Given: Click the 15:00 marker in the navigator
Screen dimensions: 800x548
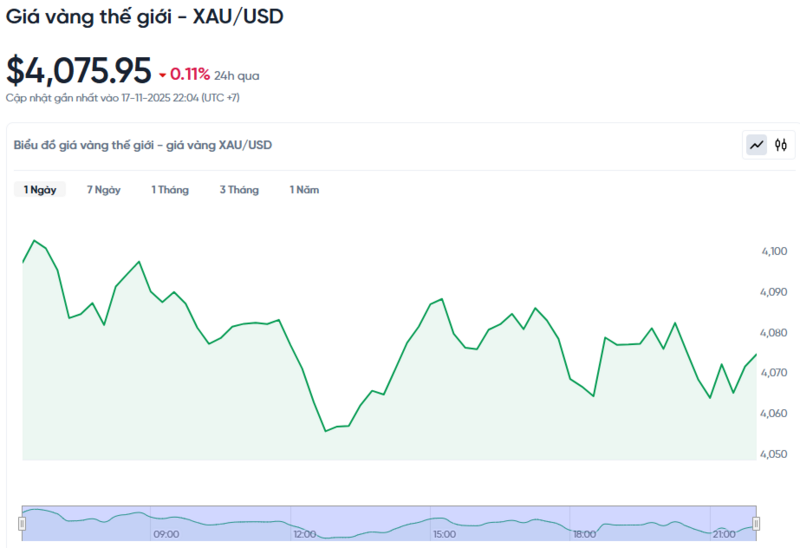Looking at the screenshot, I should click(x=445, y=534).
